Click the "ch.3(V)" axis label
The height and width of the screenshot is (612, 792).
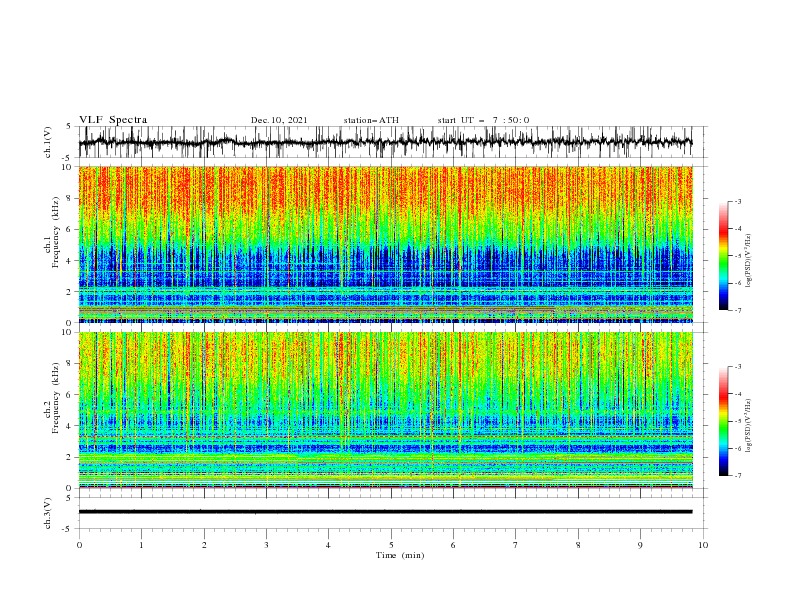click(x=48, y=513)
